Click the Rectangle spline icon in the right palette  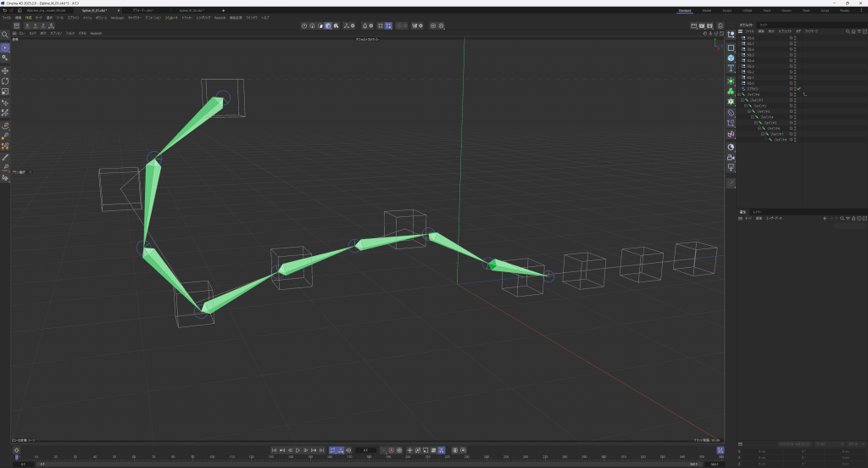[731, 47]
